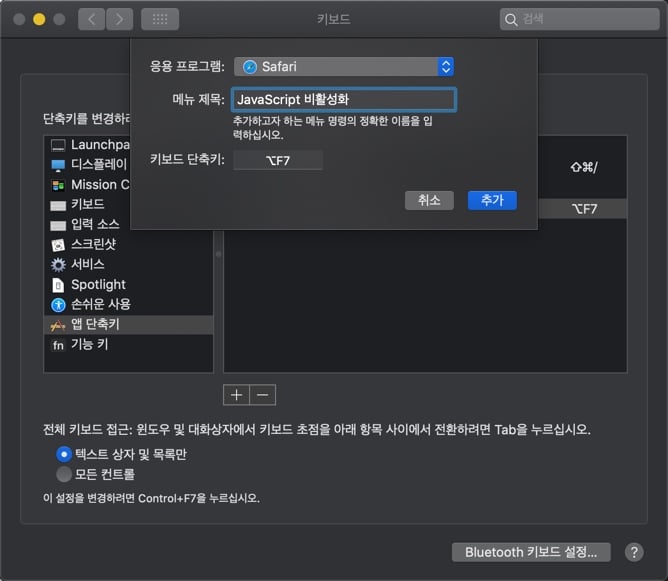The width and height of the screenshot is (668, 581).
Task: Select 손쉬운 사용 category row
Action: (128, 305)
